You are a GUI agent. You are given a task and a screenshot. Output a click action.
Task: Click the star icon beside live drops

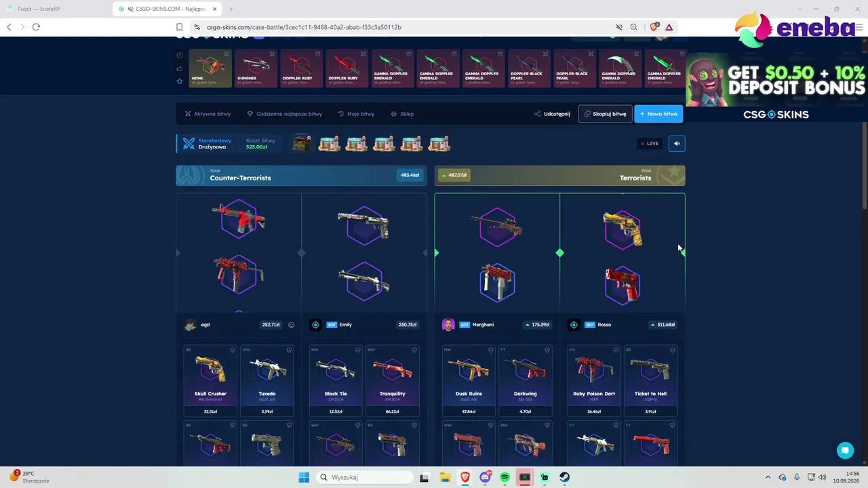pyautogui.click(x=179, y=81)
